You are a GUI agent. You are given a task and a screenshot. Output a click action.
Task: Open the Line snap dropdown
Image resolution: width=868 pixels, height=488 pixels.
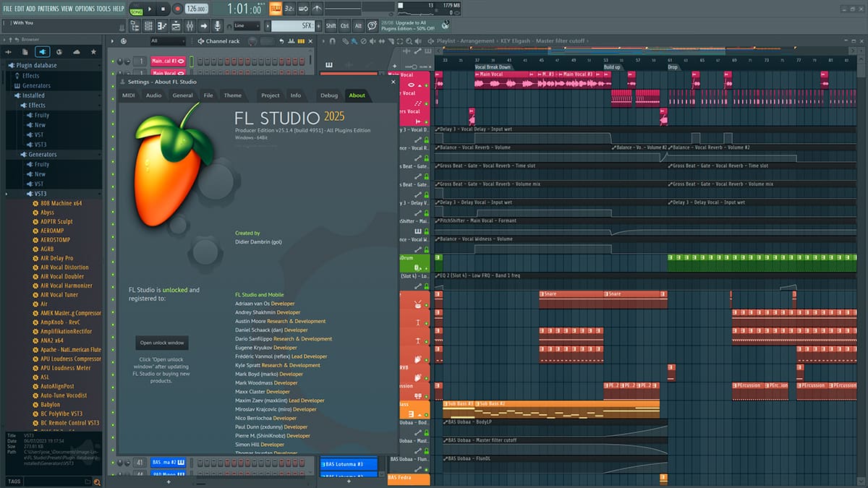tap(247, 26)
